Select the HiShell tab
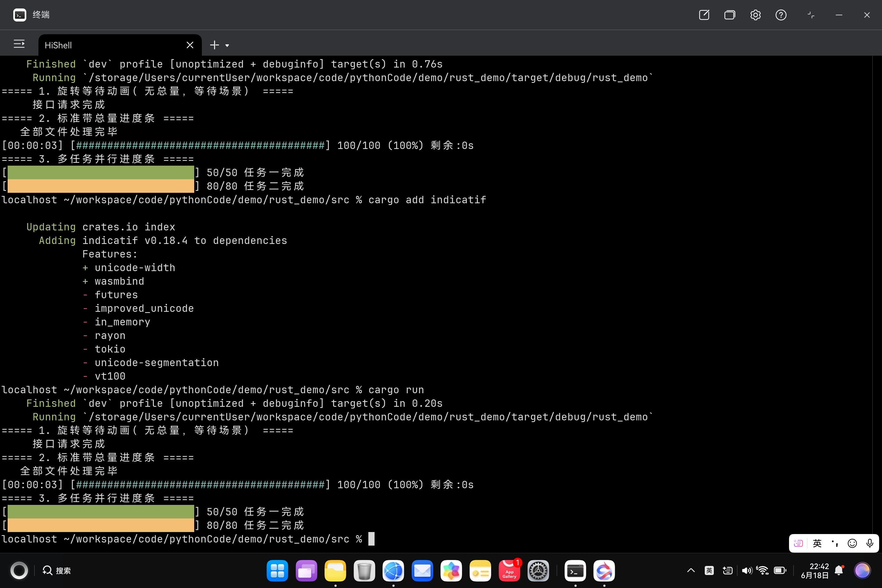882x588 pixels. [120, 45]
